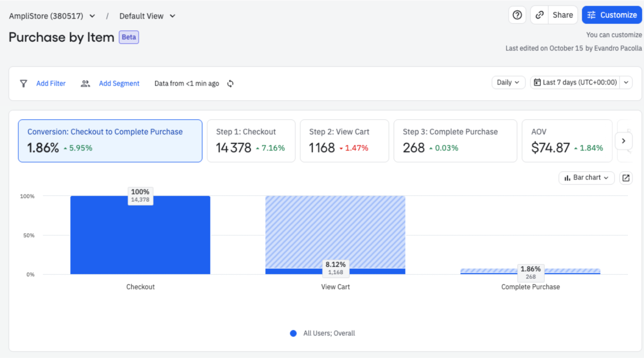This screenshot has height=358, width=644.
Task: Click the segment people icon
Action: 85,84
